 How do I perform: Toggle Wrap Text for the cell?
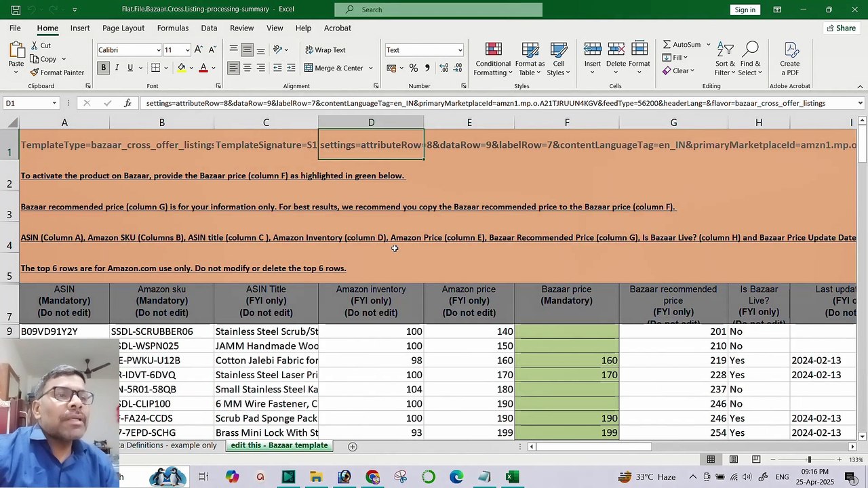point(325,49)
